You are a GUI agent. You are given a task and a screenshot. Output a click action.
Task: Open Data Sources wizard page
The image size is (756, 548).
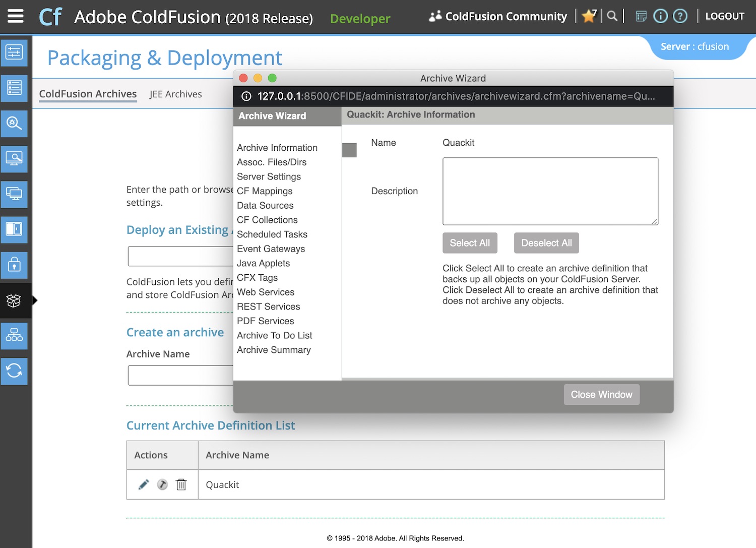point(265,206)
